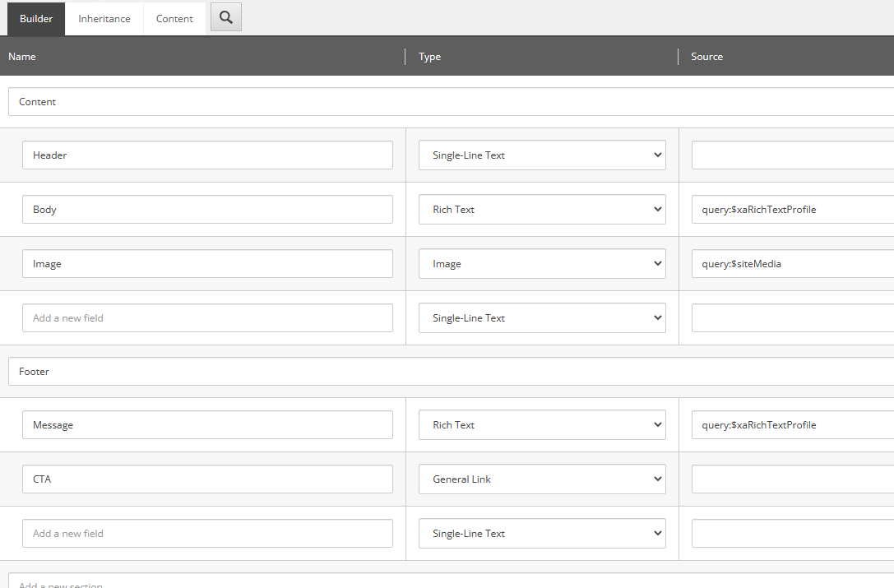This screenshot has height=588, width=894.
Task: Edit the CTA field name
Action: (207, 479)
